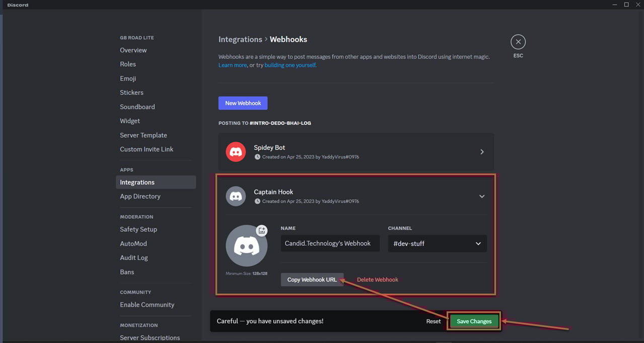Open the Roles settings

(128, 64)
